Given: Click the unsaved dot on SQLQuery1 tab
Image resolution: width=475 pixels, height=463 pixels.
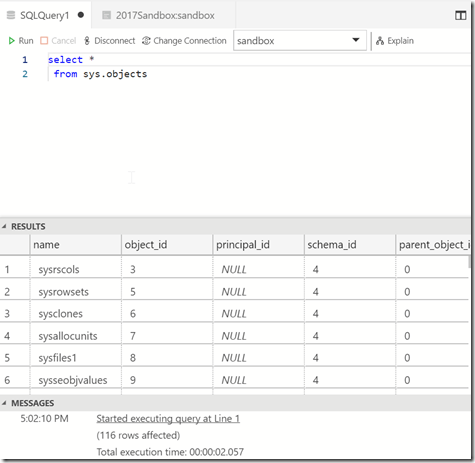Looking at the screenshot, I should [x=81, y=15].
